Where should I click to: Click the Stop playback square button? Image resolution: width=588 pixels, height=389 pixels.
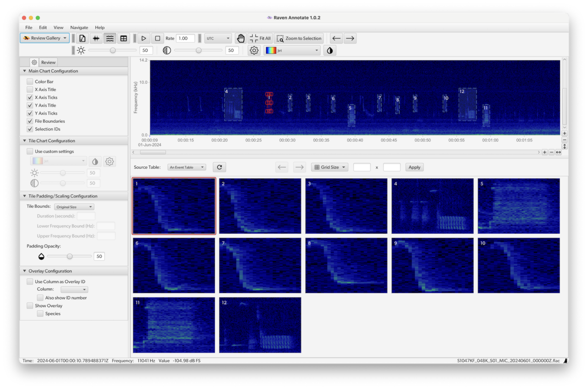157,39
